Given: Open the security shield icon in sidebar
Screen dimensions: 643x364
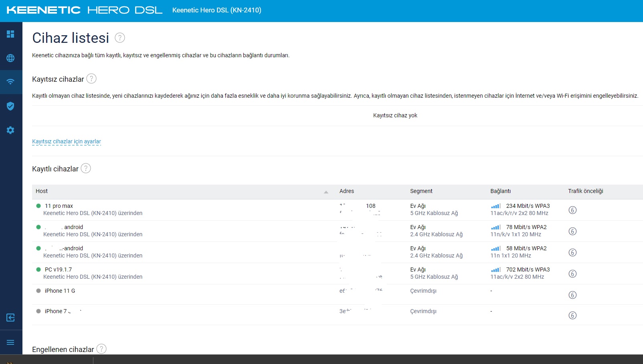Looking at the screenshot, I should tap(10, 106).
